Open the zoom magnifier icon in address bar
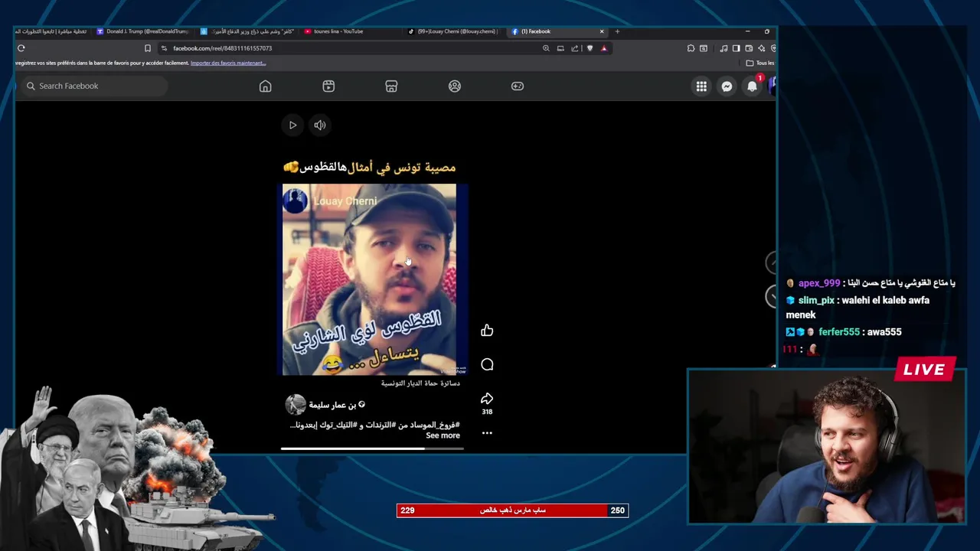Image resolution: width=980 pixels, height=551 pixels. coord(546,48)
